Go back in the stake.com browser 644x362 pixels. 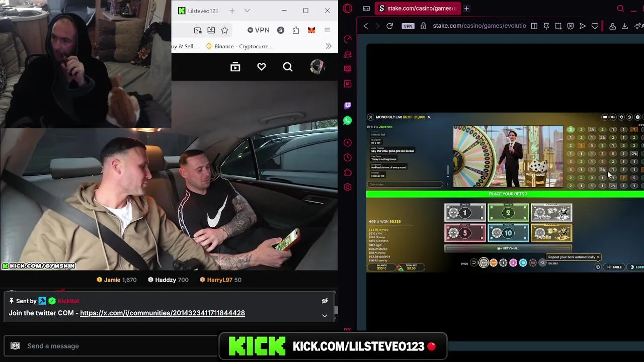(366, 26)
